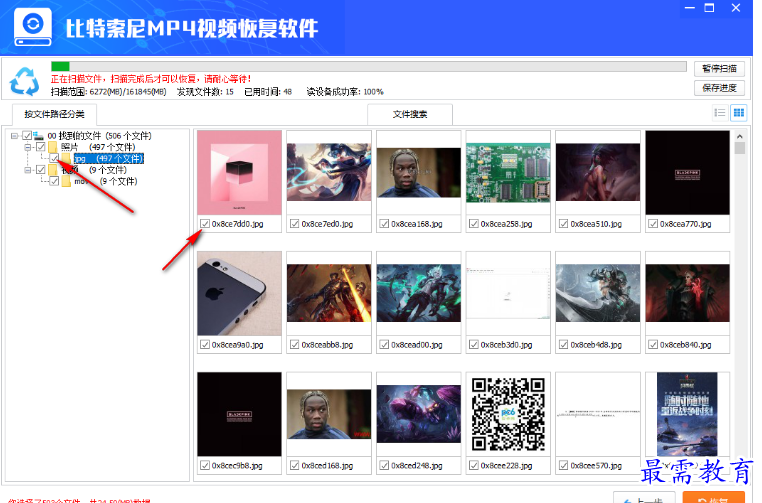This screenshot has width=762, height=503.
Task: Click file name 0x8ceb840.jpg
Action: coord(686,345)
